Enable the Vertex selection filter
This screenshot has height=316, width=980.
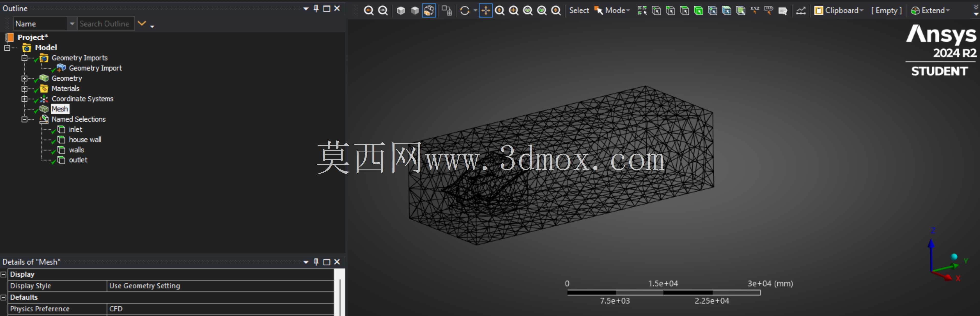656,11
